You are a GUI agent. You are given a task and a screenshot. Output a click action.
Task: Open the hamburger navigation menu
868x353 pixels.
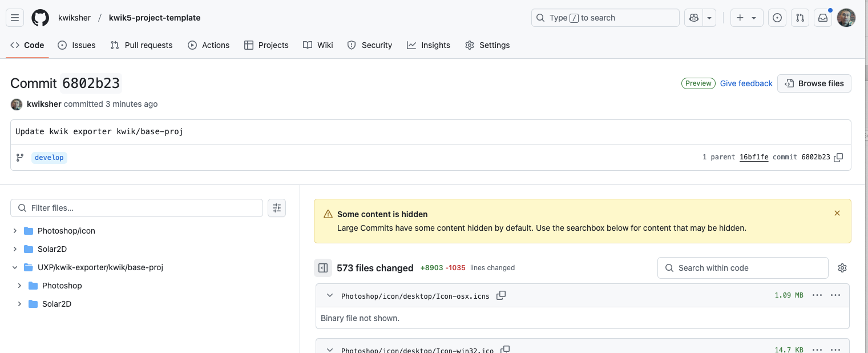(x=15, y=18)
